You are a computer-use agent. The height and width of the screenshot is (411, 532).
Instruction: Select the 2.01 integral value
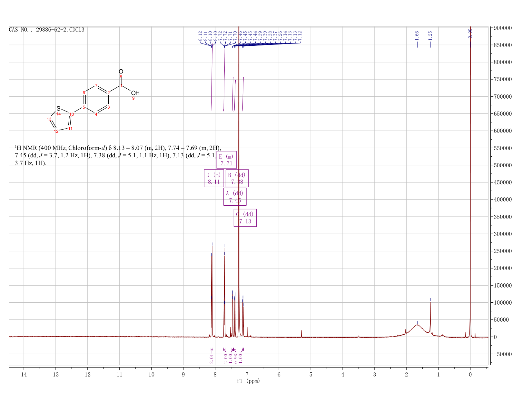[212, 358]
